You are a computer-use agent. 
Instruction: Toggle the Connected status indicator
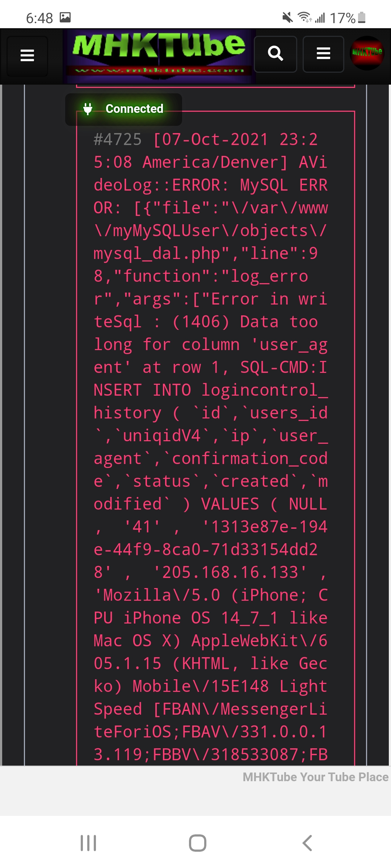point(134,109)
